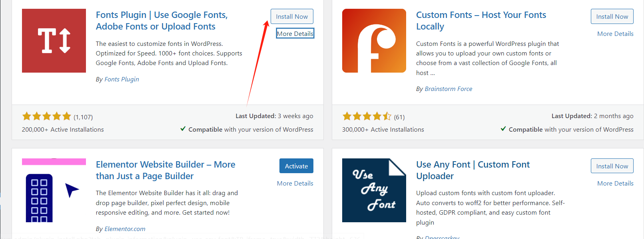View More Details for Use Any Font
This screenshot has width=644, height=239.
coord(615,184)
